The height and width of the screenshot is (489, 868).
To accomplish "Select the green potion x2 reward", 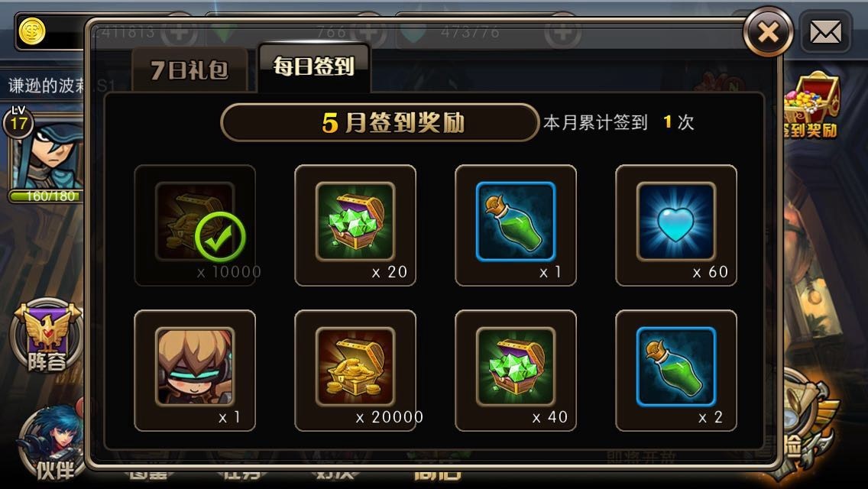I will coord(676,370).
